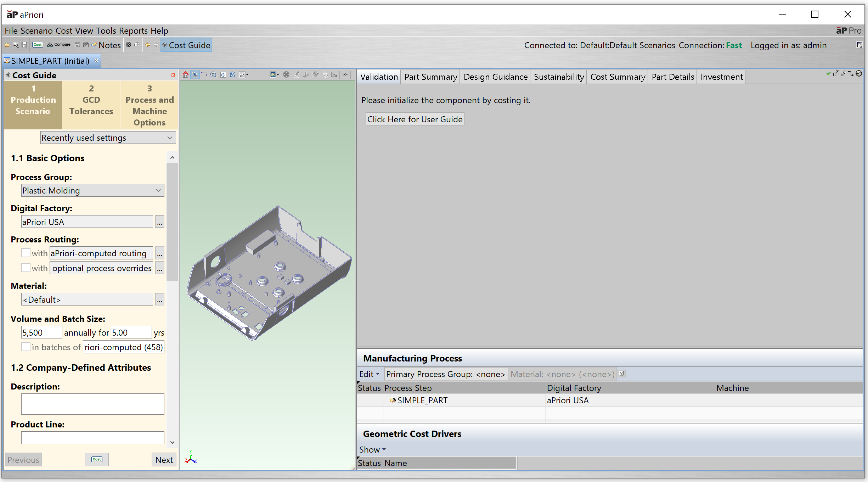Screen dimensions: 868x482
Task: Activate the dashed rectangle selection tool
Action: [204, 75]
